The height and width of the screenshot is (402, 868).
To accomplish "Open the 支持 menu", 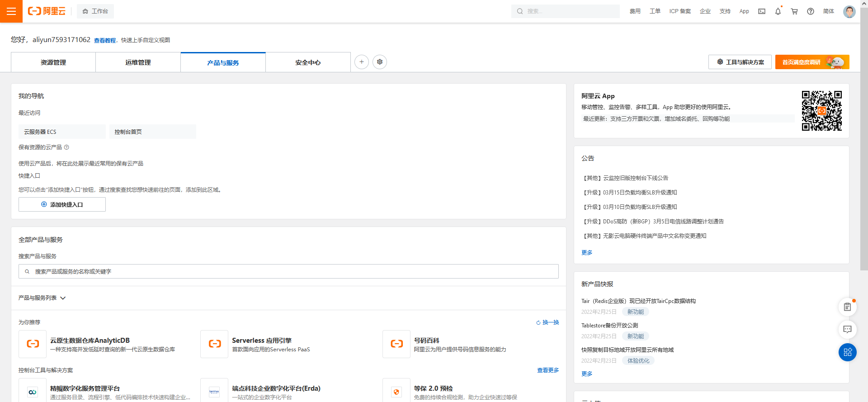I will click(x=725, y=11).
